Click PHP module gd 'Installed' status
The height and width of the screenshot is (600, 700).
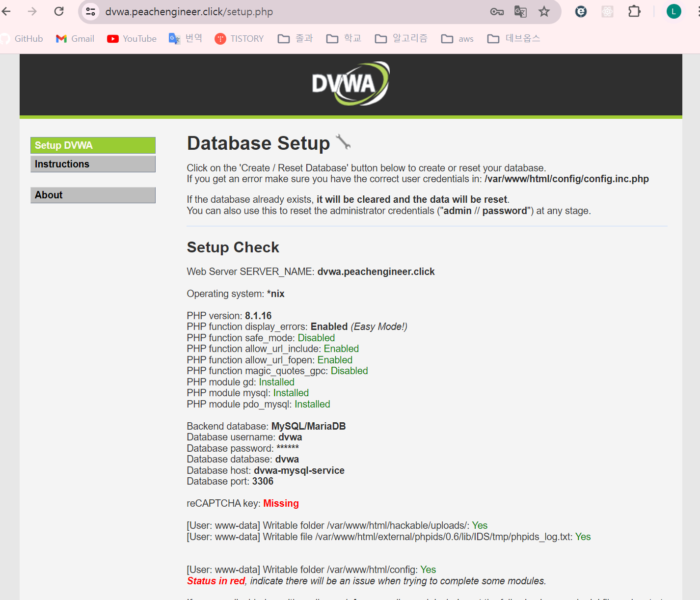click(276, 382)
